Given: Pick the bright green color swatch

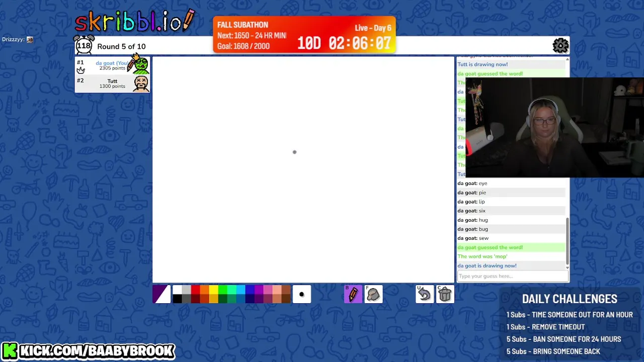Looking at the screenshot, I should coord(222,290).
